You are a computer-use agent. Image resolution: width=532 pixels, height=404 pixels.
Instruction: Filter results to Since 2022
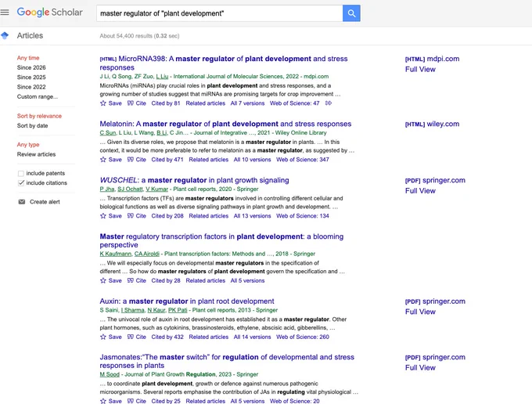tap(31, 87)
